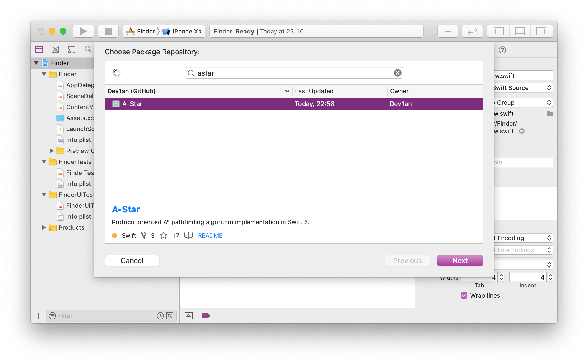Image resolution: width=588 pixels, height=364 pixels.
Task: Clear the astar search field
Action: point(397,73)
